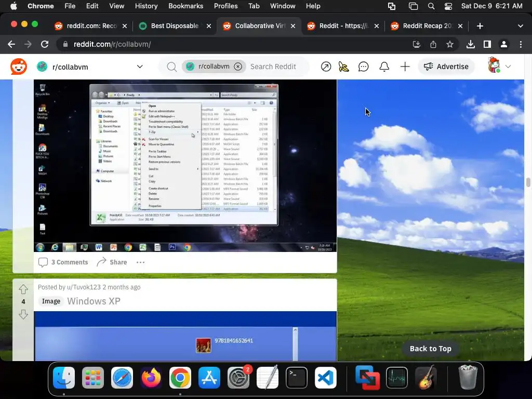The width and height of the screenshot is (532, 399).
Task: Open Spotlight search in menu bar
Action: [x=431, y=6]
